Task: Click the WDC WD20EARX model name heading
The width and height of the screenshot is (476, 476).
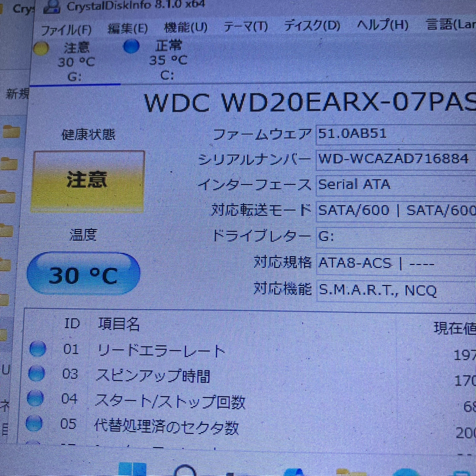Action: [310, 102]
